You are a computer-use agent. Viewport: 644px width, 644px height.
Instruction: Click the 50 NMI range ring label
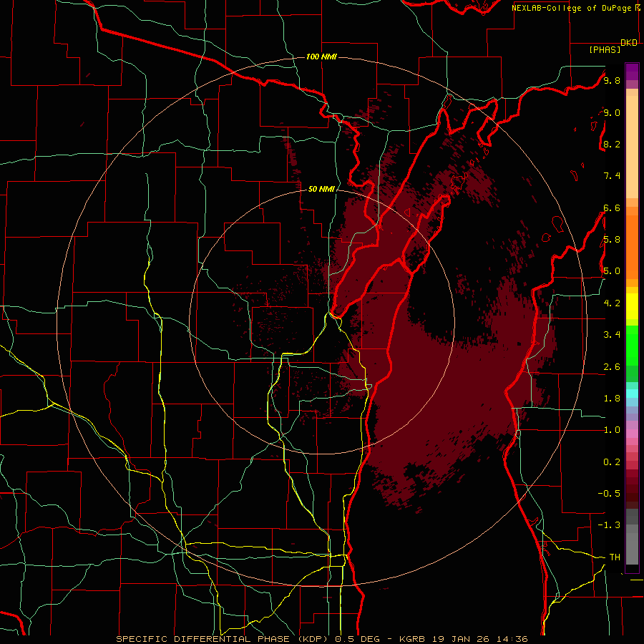[321, 189]
